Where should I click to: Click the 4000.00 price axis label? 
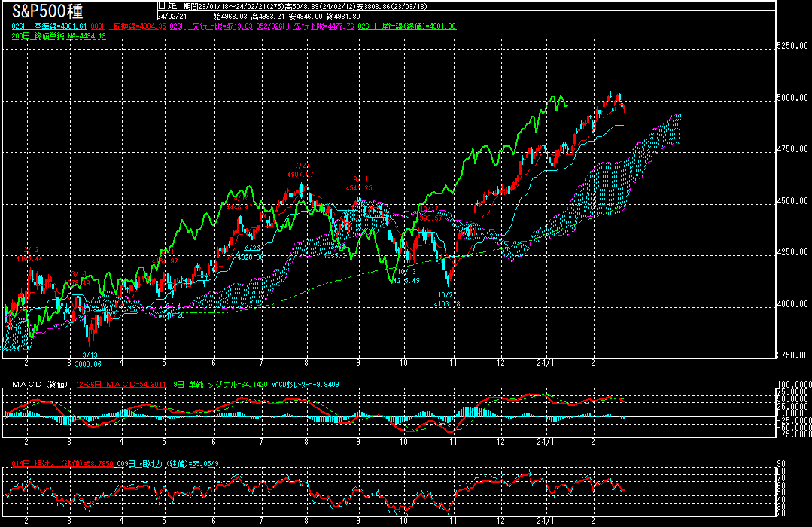pyautogui.click(x=792, y=303)
